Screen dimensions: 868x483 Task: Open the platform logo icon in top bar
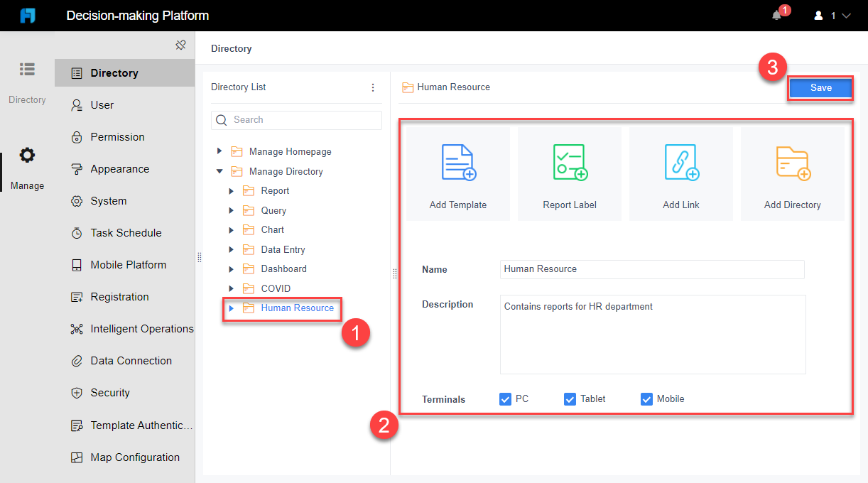tap(28, 15)
